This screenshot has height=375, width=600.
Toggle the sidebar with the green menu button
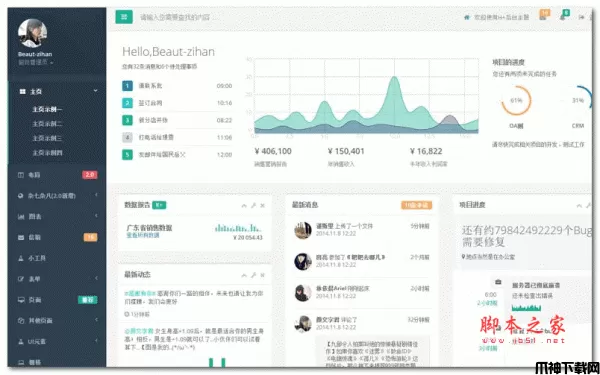click(124, 17)
